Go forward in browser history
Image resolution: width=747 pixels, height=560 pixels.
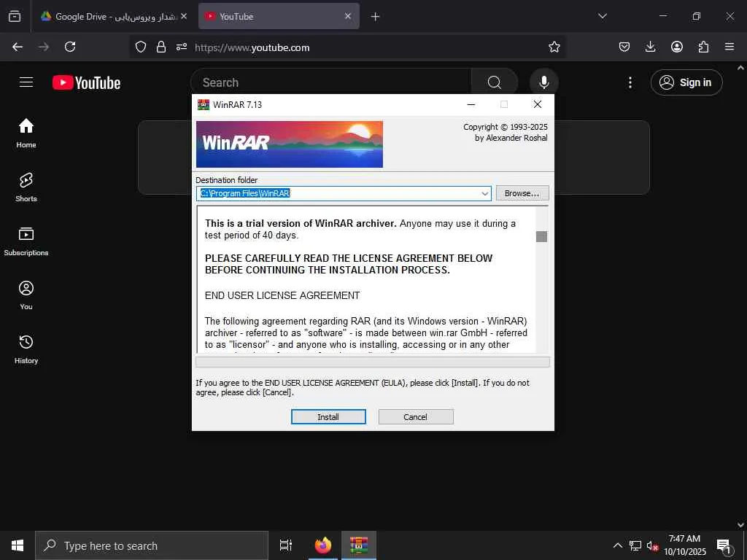[x=44, y=47]
